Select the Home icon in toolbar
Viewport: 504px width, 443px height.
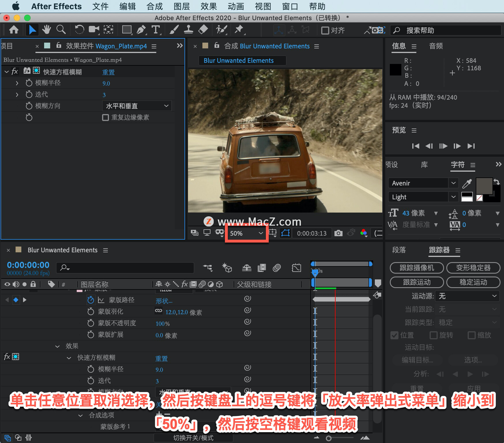tap(14, 30)
